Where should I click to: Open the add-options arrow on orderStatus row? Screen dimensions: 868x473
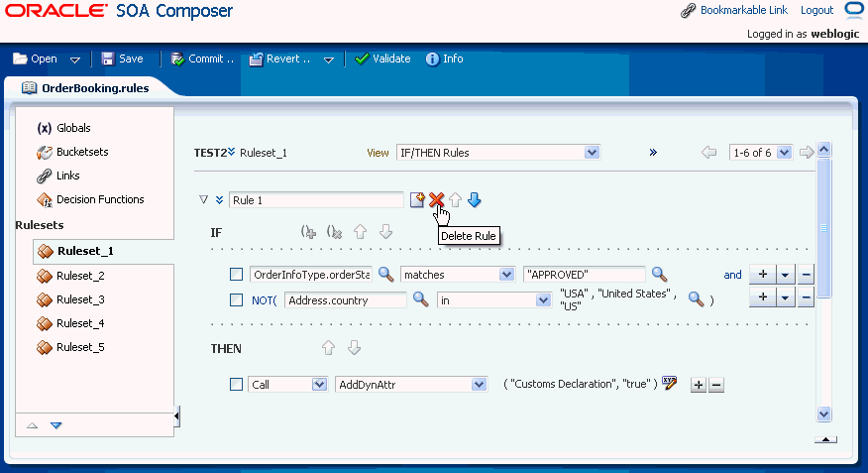pos(785,274)
